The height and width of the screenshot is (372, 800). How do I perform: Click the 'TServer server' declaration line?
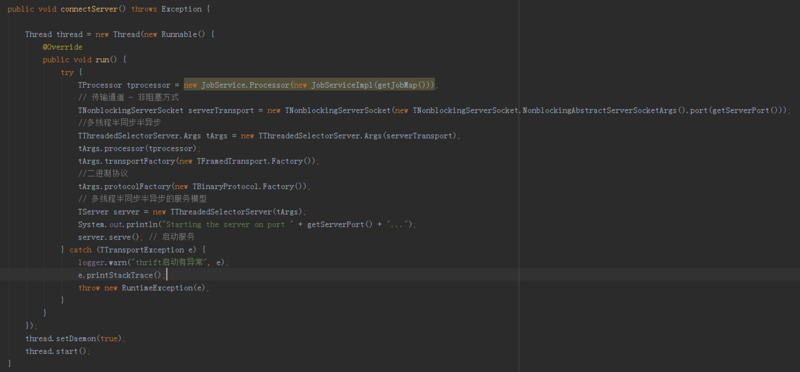pyautogui.click(x=192, y=212)
